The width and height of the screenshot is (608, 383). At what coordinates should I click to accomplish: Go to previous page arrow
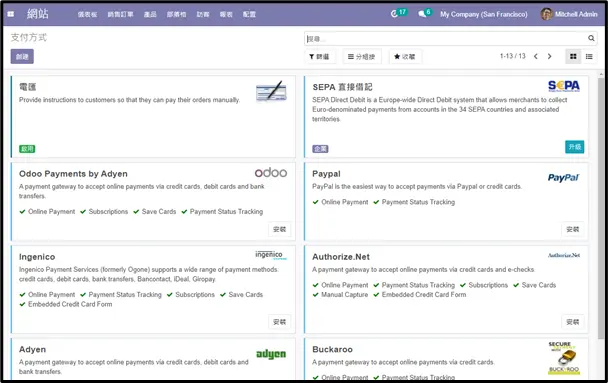pyautogui.click(x=535, y=57)
